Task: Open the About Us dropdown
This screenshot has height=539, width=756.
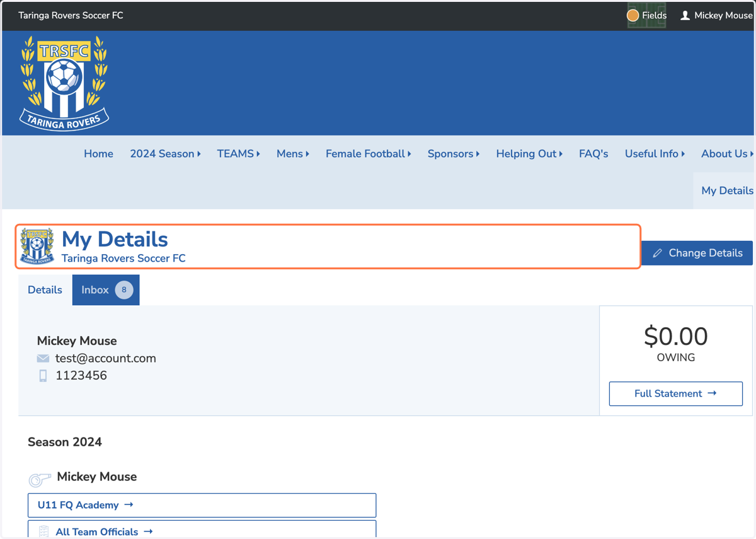Action: (x=727, y=154)
